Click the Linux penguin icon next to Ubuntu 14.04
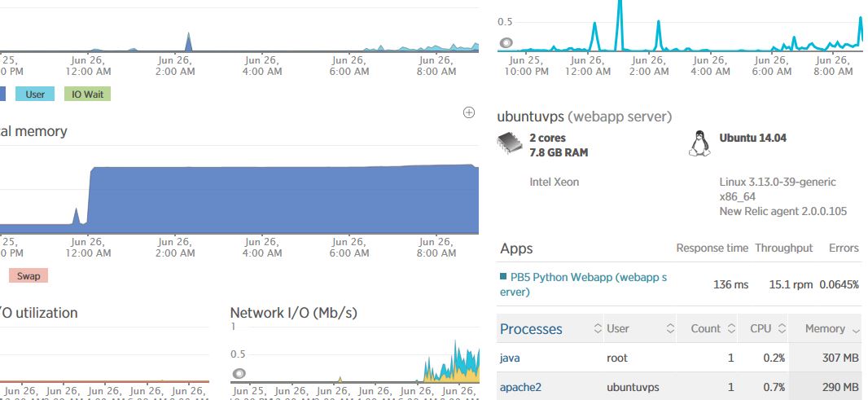 coord(698,144)
